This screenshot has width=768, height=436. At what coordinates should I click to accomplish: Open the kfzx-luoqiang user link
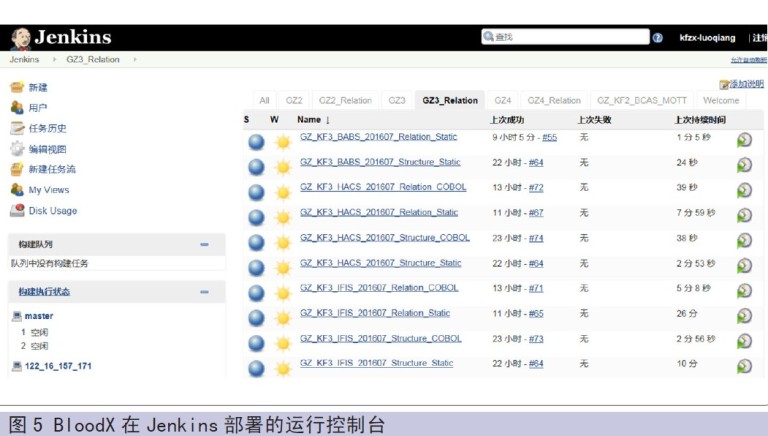click(x=707, y=38)
